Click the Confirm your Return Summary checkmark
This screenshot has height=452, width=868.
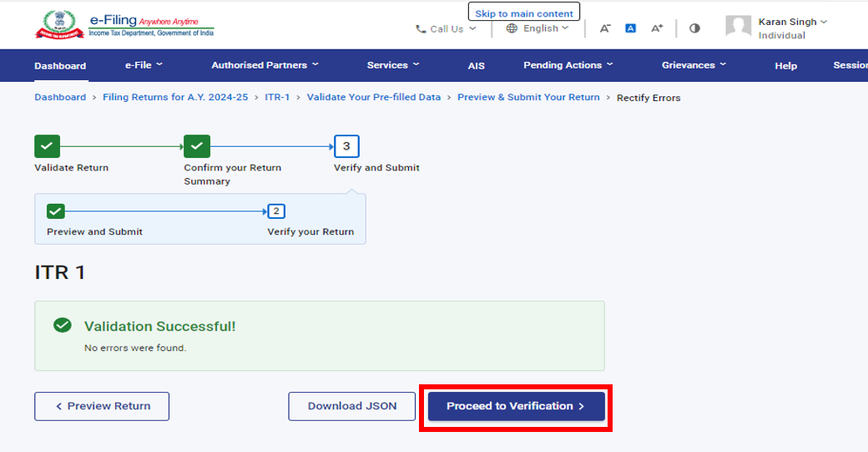[x=196, y=146]
